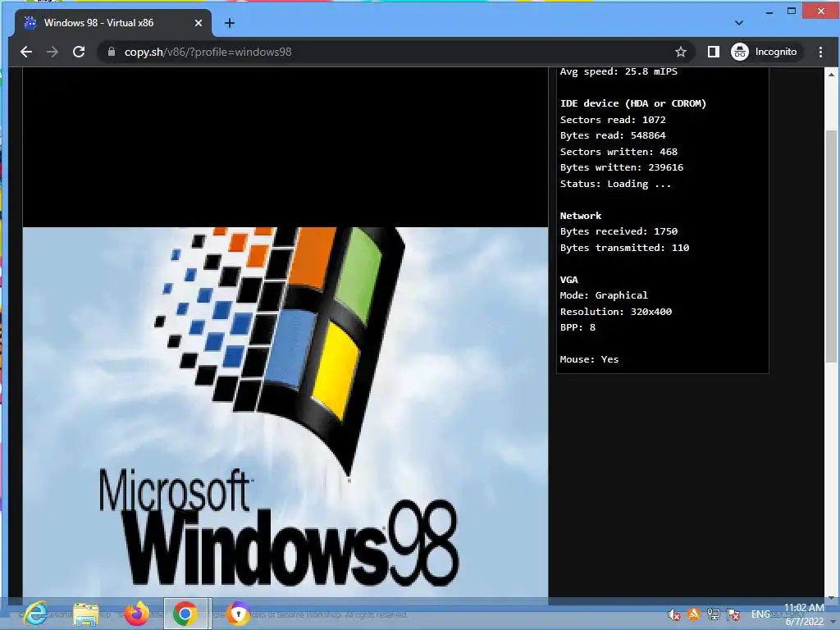Viewport: 840px width, 630px height.
Task: Click the page vertical scrollbar thumb
Action: [x=831, y=246]
